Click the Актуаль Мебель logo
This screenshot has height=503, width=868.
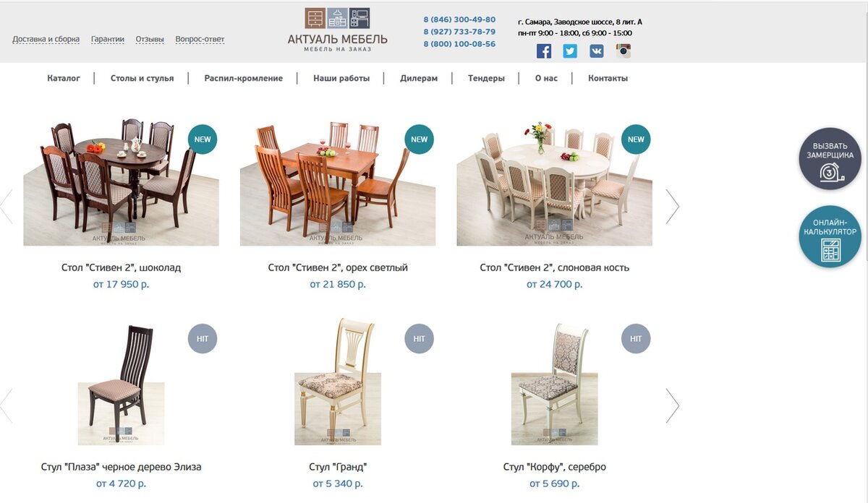338,30
